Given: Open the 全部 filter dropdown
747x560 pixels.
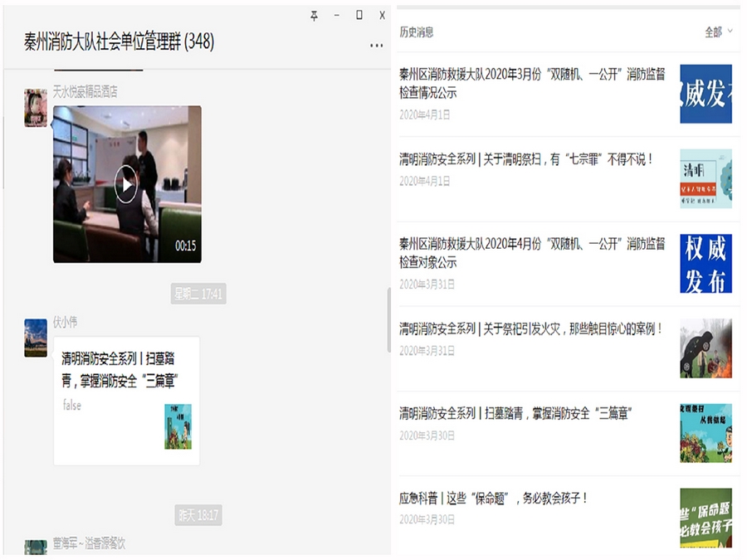Looking at the screenshot, I should 719,32.
